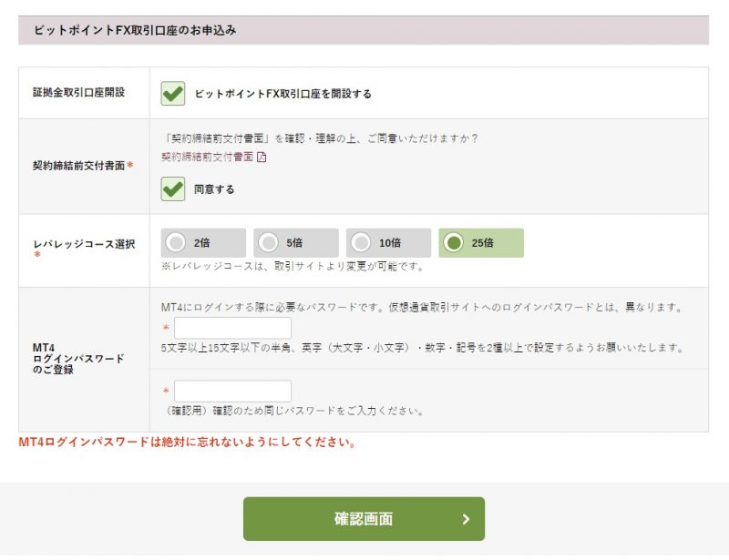
Task: Click the MT4ログインパスワードのご登録 row label
Action: point(78,359)
